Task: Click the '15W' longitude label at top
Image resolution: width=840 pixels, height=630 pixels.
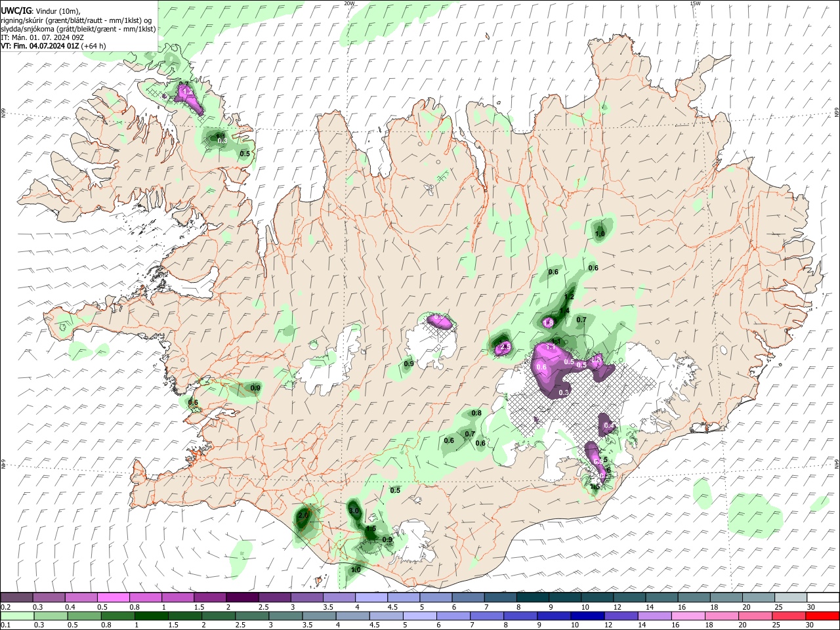Action: click(x=695, y=3)
